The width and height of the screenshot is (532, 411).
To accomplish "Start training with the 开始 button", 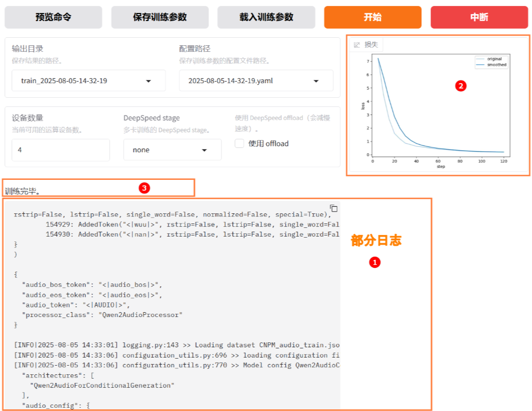I will click(x=373, y=17).
